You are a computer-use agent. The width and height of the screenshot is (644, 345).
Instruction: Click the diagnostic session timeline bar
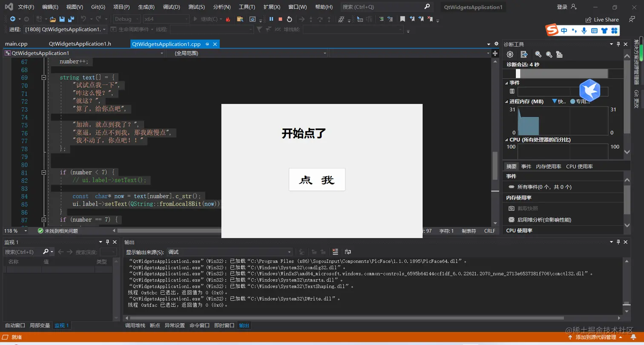click(562, 73)
